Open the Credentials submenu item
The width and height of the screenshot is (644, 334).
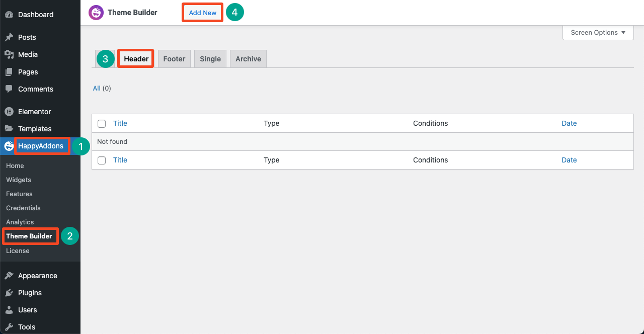click(x=23, y=208)
